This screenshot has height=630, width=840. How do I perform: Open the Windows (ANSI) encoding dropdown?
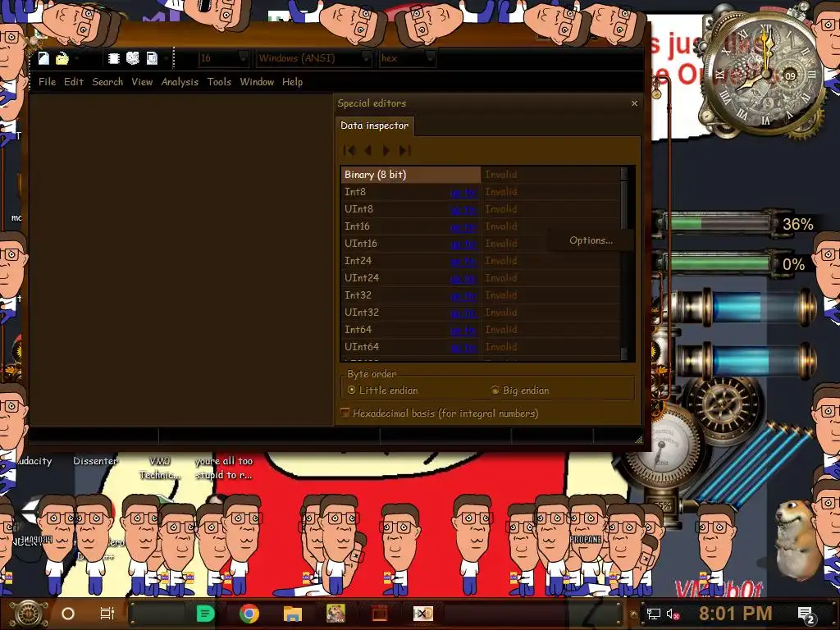[314, 58]
